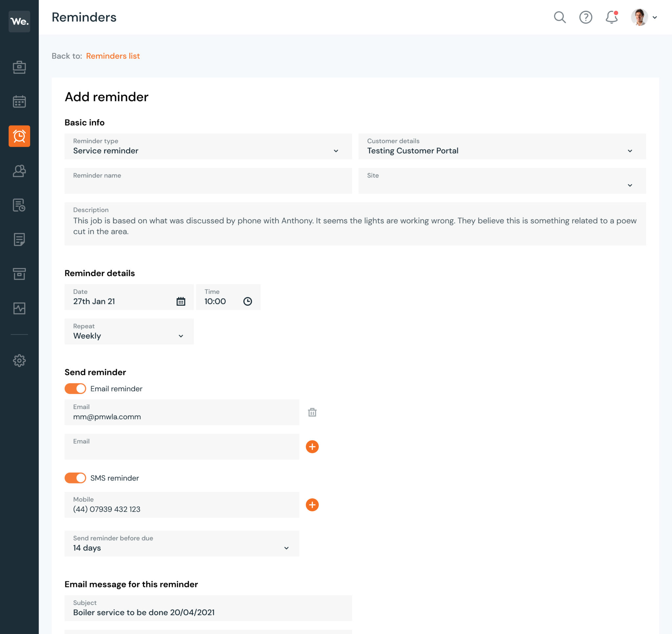
Task: Add another mobile number with plus button
Action: (312, 505)
